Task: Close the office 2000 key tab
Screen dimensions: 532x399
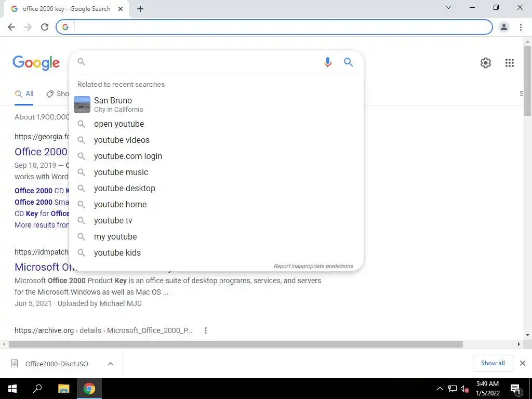Action: pos(121,9)
